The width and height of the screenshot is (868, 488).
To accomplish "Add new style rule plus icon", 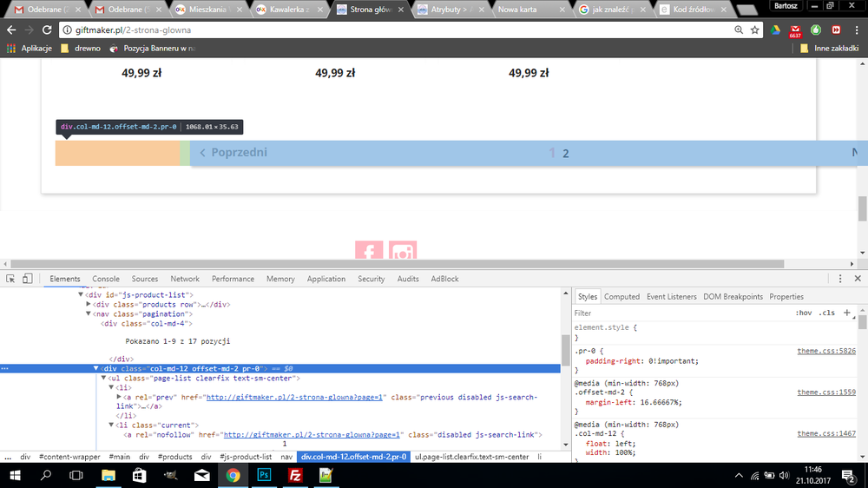I will [x=846, y=313].
